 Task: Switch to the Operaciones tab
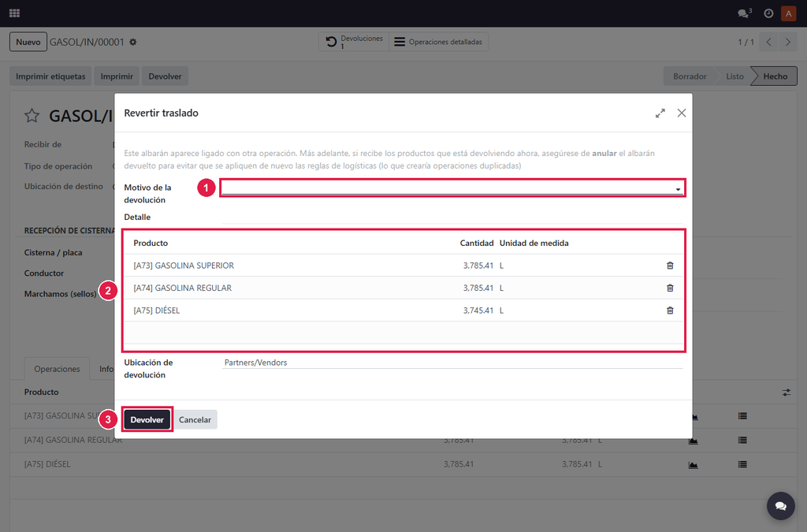[x=57, y=369]
